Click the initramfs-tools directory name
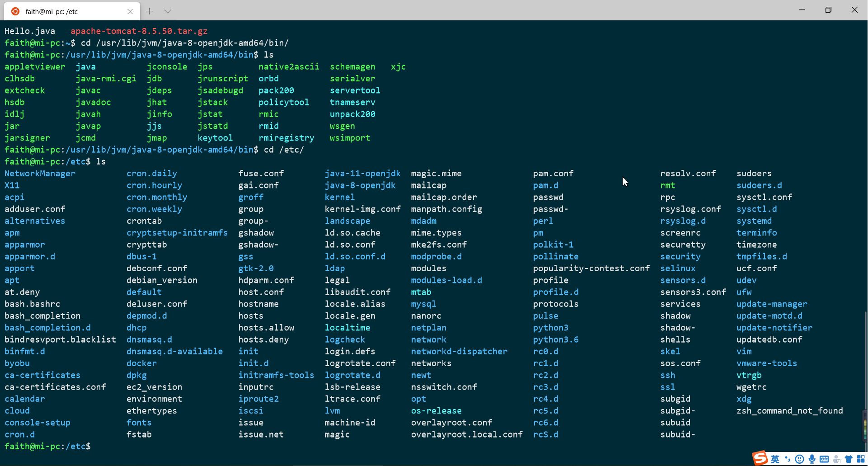868x466 pixels. (x=276, y=375)
